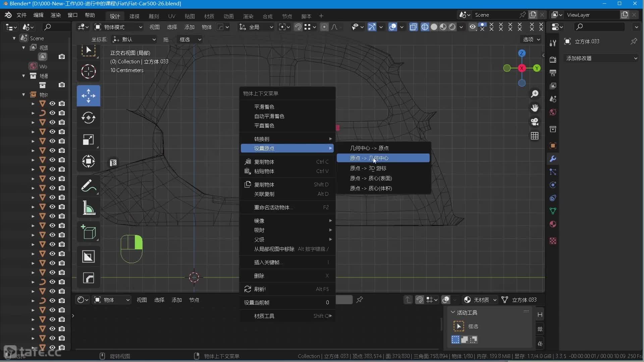Click the Scene name field
The image size is (644, 362).
[496, 15]
